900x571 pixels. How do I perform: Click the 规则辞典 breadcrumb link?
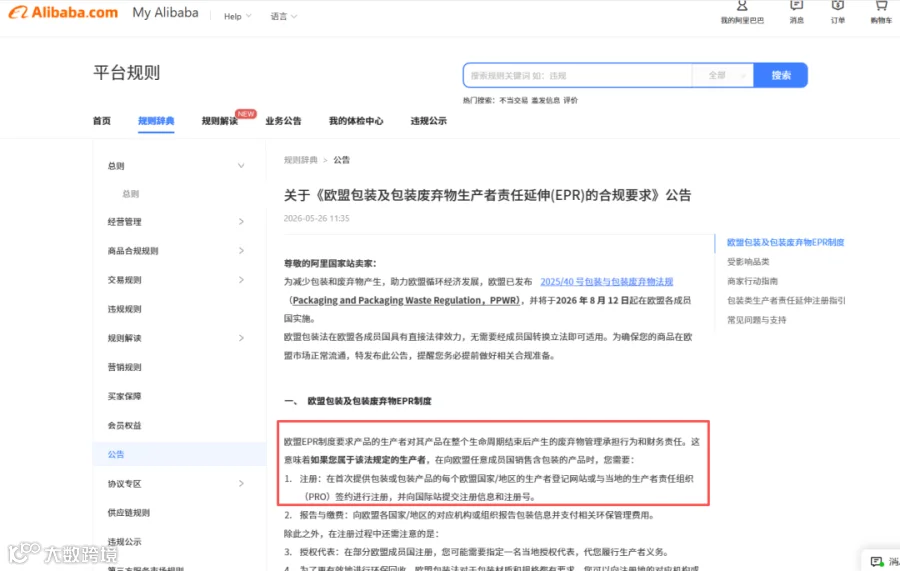(x=301, y=160)
